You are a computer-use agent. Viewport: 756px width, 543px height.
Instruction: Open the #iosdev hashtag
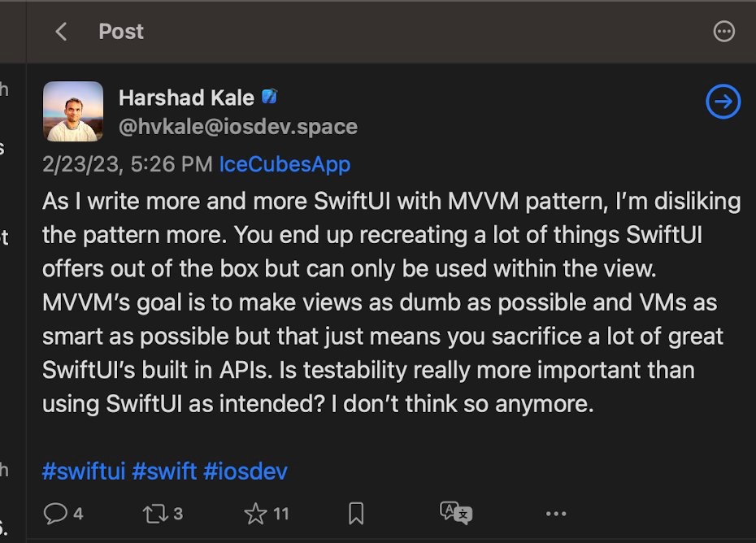[x=245, y=471]
